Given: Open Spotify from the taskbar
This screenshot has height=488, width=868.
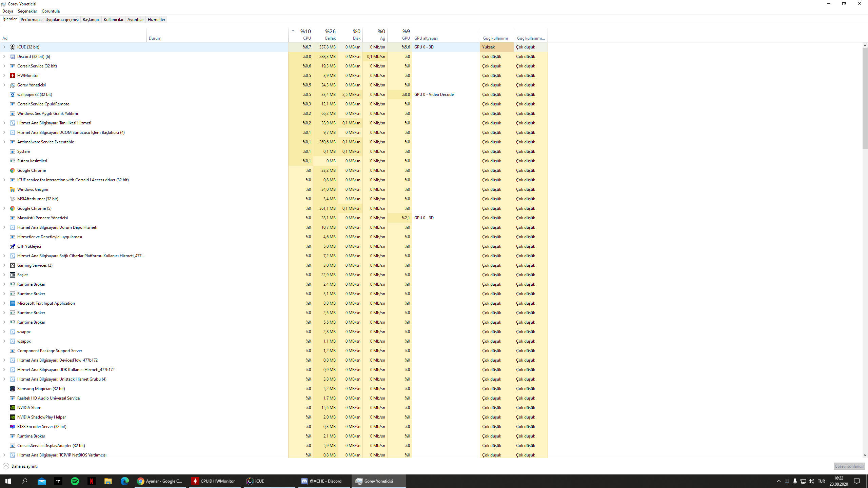Looking at the screenshot, I should click(x=75, y=481).
